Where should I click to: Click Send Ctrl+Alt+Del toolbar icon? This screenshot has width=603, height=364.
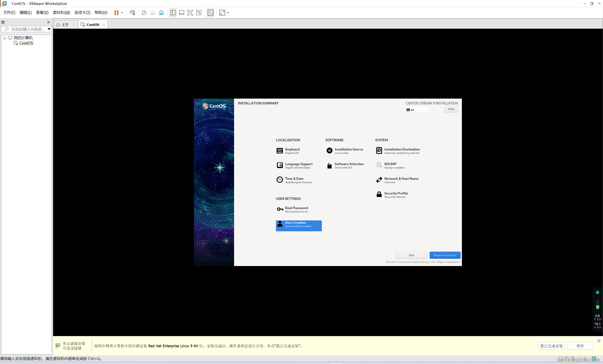tap(132, 13)
